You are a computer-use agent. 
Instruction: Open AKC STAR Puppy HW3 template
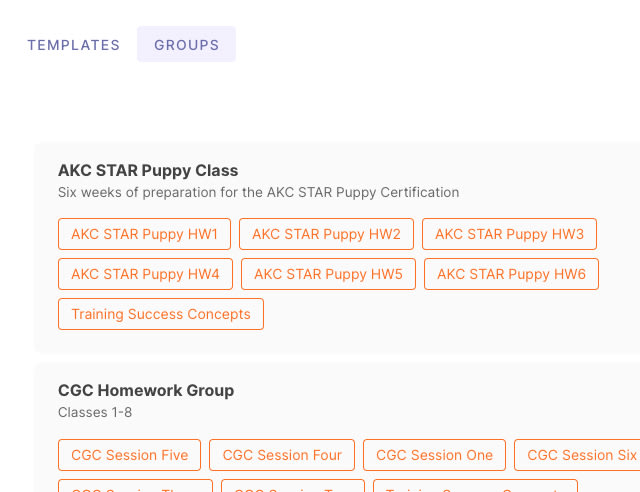[x=509, y=234]
